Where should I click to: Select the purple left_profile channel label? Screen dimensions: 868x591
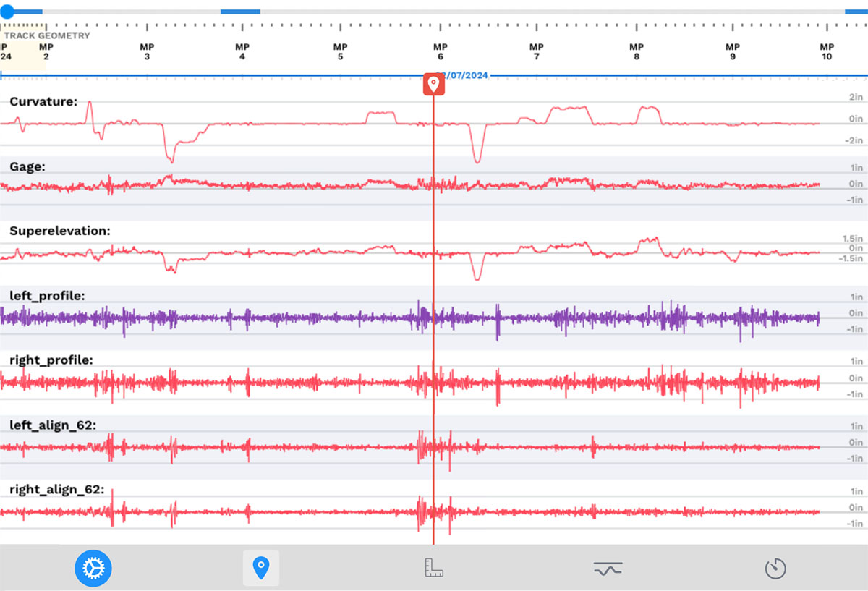click(47, 296)
